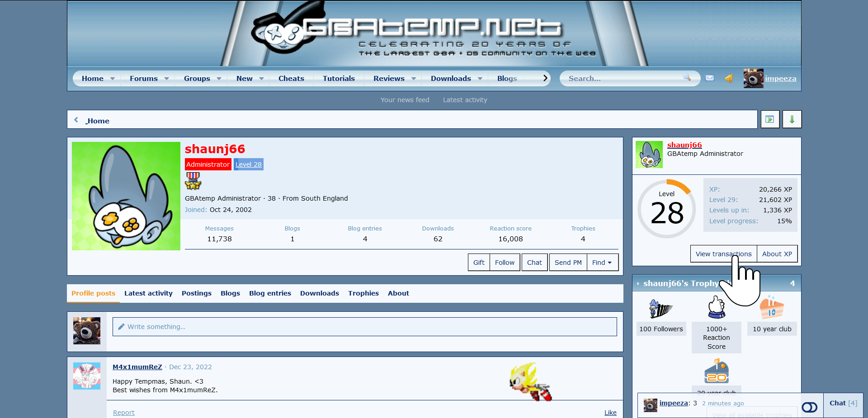Open the Downloads nav dropdown arrow
This screenshot has height=418, width=868.
[x=480, y=79]
